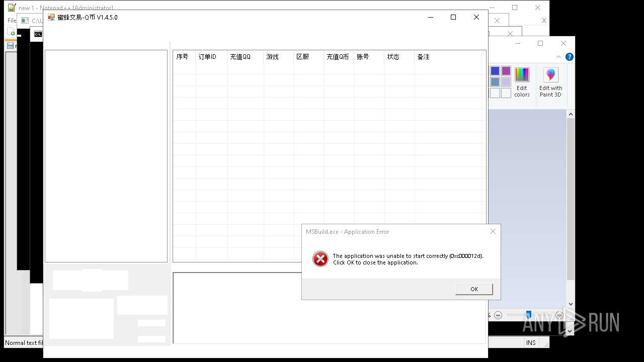Image resolution: width=644 pixels, height=362 pixels.
Task: Maximize the 蜜蜂交易 window
Action: tap(453, 17)
